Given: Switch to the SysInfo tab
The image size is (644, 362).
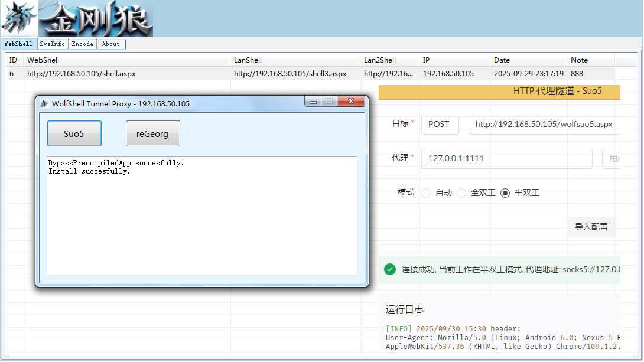Looking at the screenshot, I should click(52, 44).
